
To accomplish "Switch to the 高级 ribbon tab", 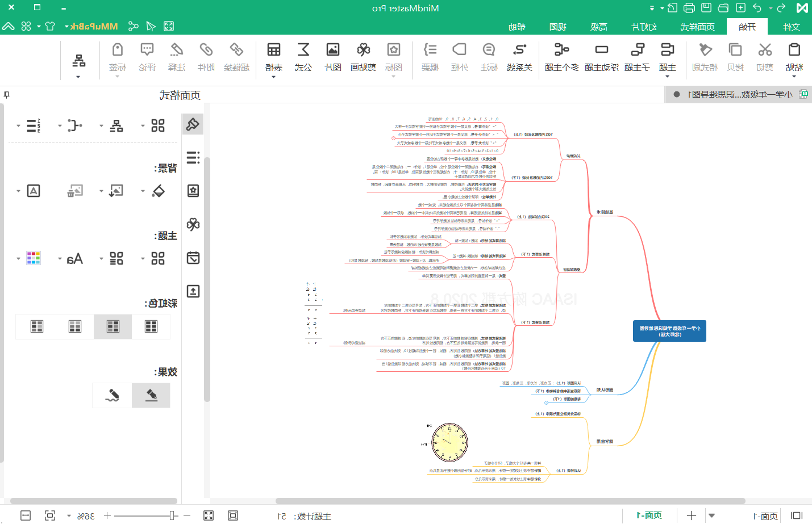I will (x=599, y=27).
